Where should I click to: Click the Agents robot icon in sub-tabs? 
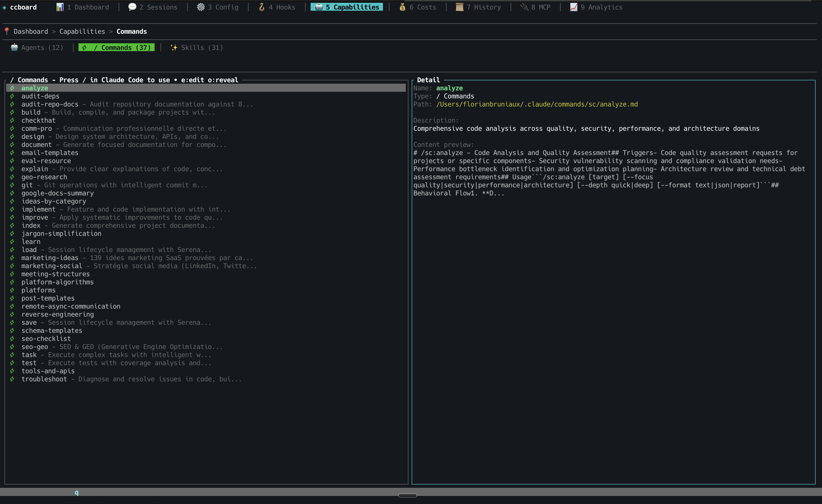14,47
